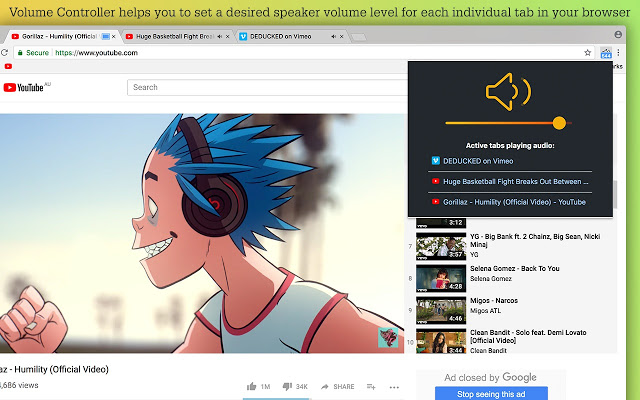Click Share button under video

tap(337, 386)
